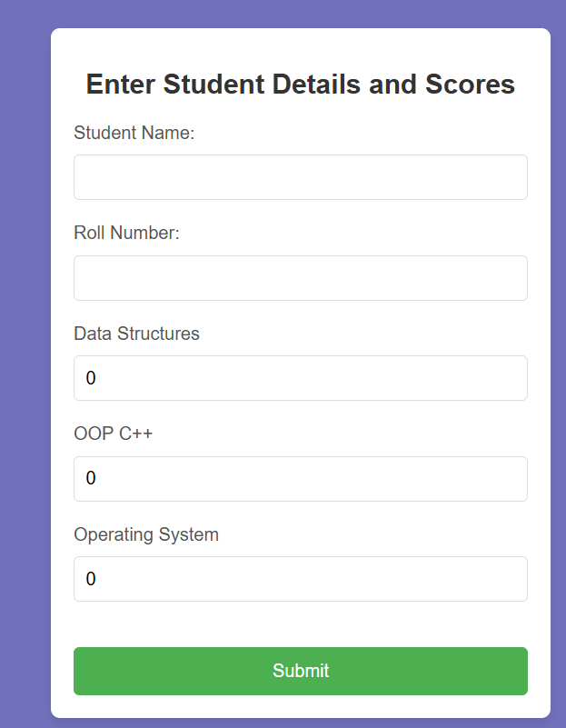
Task: Click the word 'Scores' in the heading
Action: pos(470,84)
